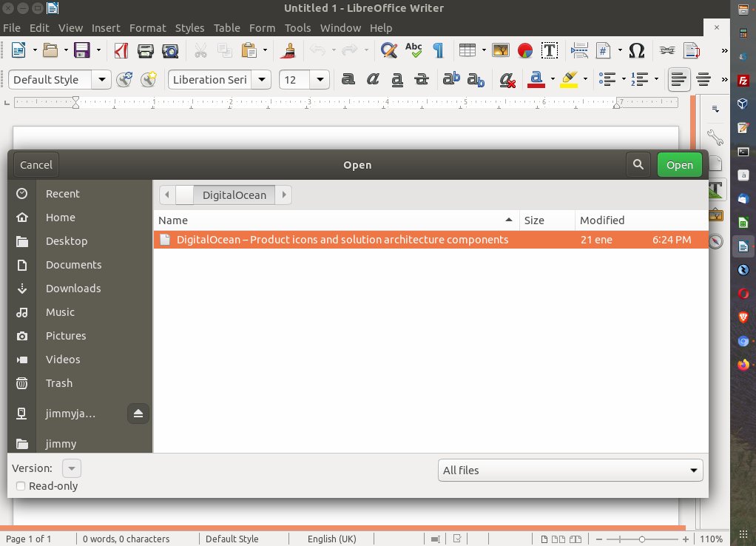Viewport: 756px width, 546px height.
Task: Click Insert Page Break icon
Action: 579,50
